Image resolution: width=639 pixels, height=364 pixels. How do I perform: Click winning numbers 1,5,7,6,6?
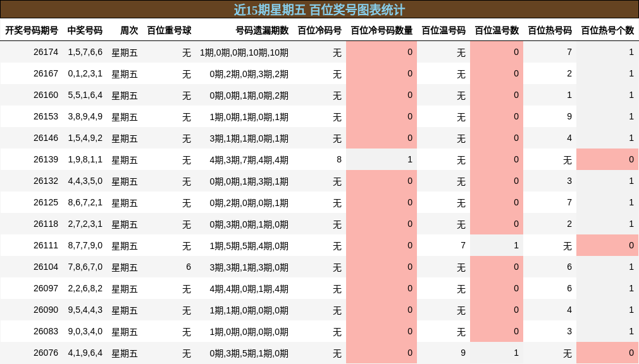85,52
